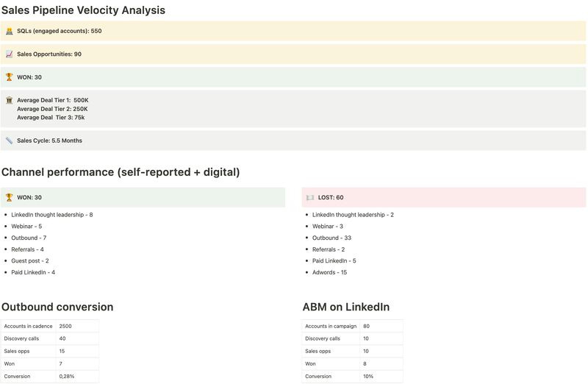The image size is (588, 384).
Task: Click the white flag icon beside LOST: 60
Action: [x=310, y=197]
